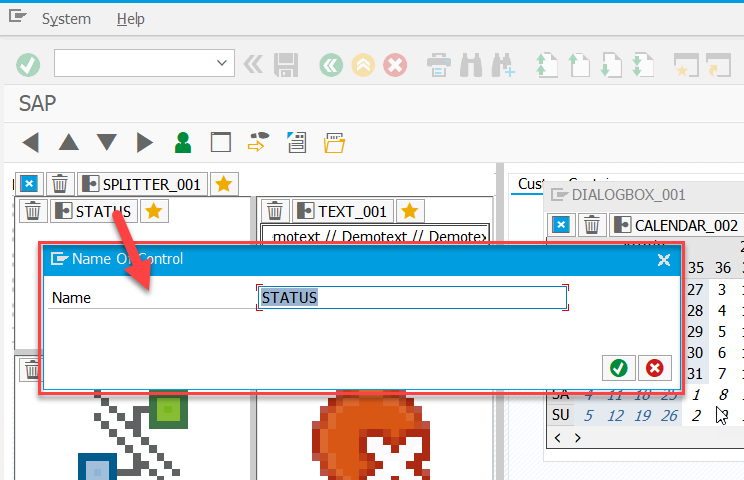The width and height of the screenshot is (744, 480).
Task: Click the network diagram picture
Action: tap(133, 435)
